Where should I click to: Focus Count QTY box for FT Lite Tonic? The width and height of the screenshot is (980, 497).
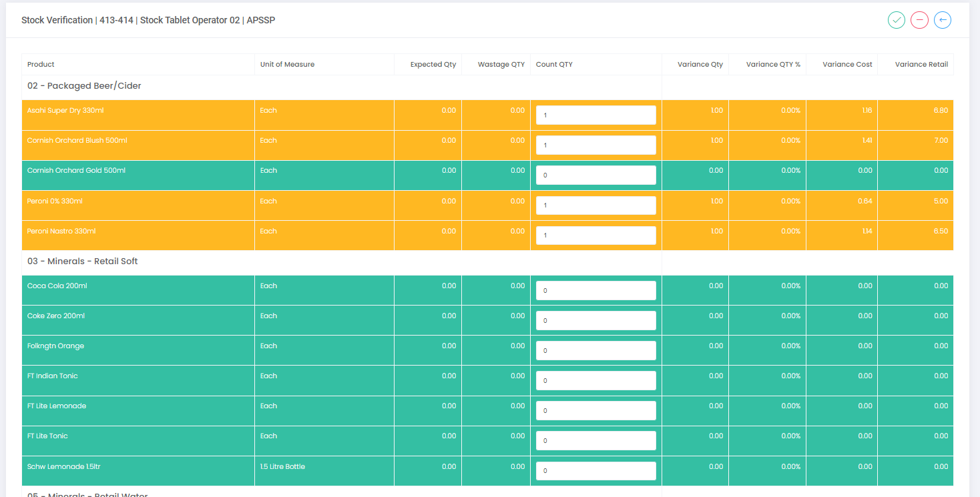point(595,441)
